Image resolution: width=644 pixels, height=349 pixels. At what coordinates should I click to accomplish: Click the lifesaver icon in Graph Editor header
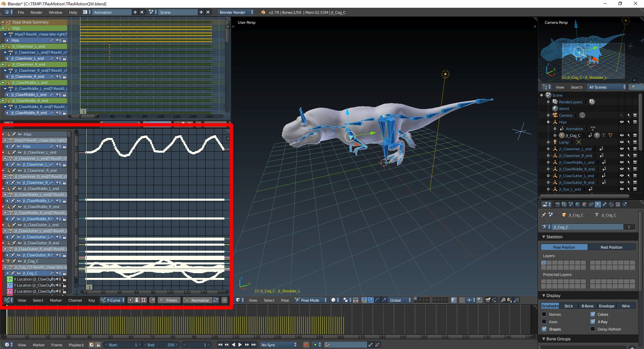(x=144, y=300)
